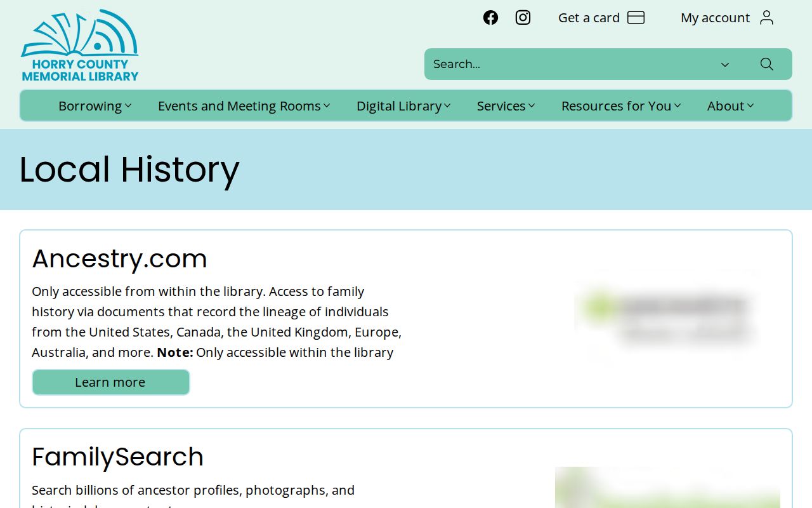Click the Ancestry.com logo thumbnail

(667, 317)
